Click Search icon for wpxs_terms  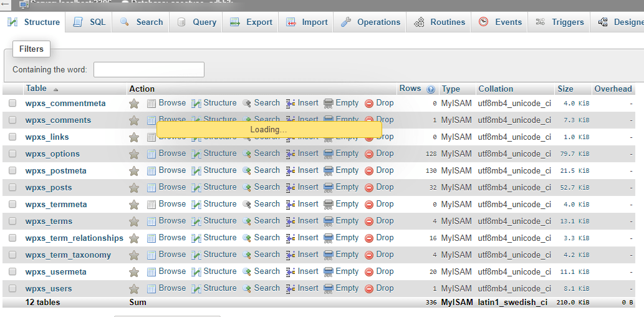click(x=247, y=221)
